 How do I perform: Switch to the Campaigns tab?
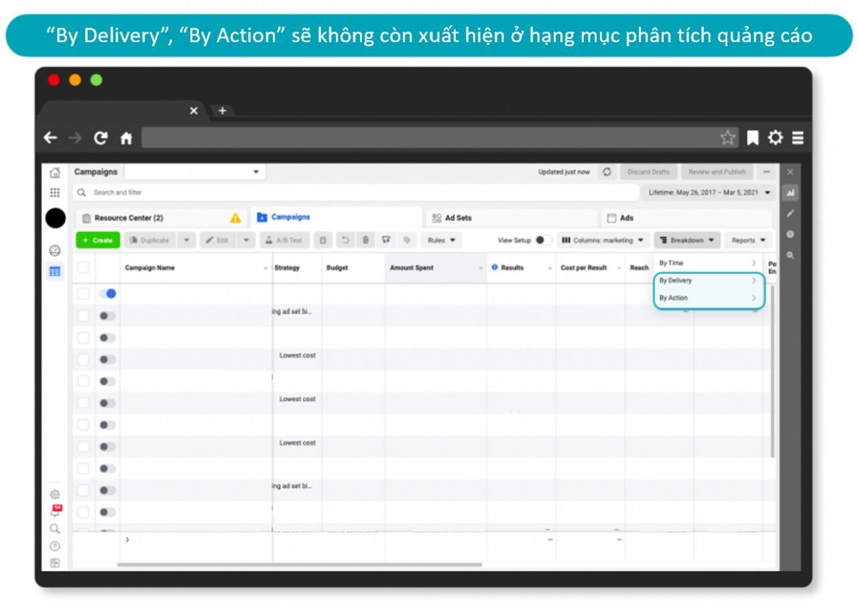pyautogui.click(x=336, y=217)
